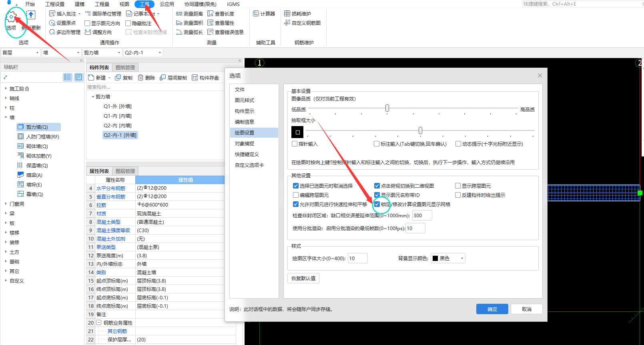
Task: Open 混凝土强度等级 property link
Action: point(113,230)
